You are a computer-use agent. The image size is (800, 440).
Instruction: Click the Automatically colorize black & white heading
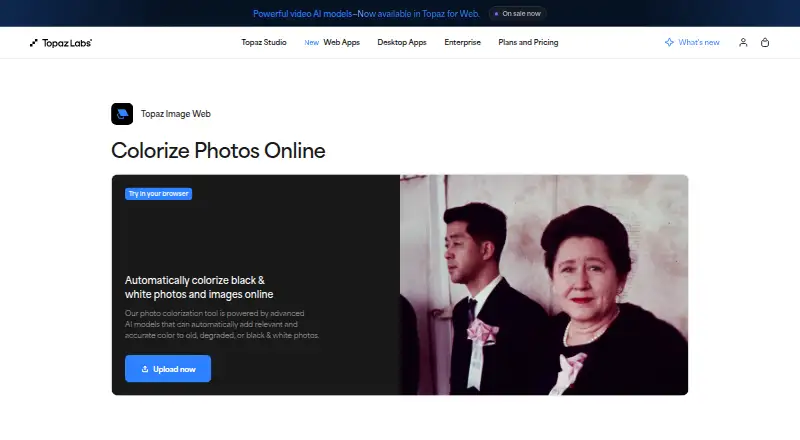coord(199,287)
